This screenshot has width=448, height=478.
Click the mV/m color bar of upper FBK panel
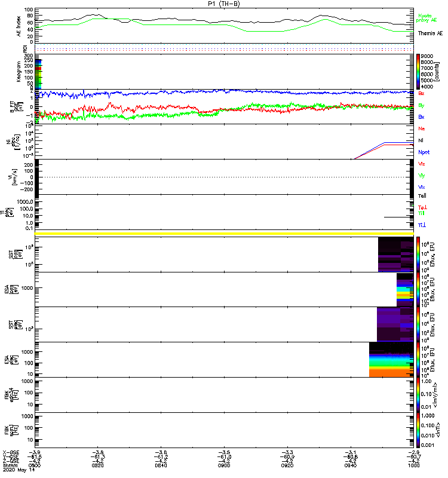tap(418, 395)
